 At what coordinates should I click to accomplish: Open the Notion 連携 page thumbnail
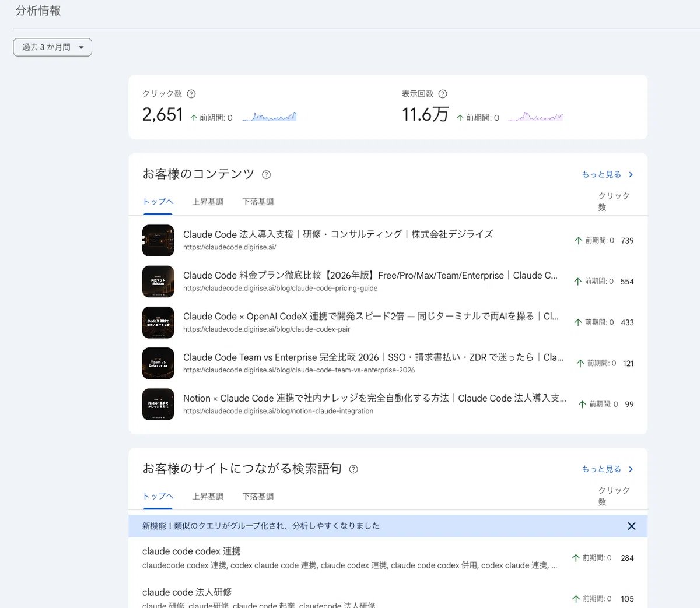[158, 404]
